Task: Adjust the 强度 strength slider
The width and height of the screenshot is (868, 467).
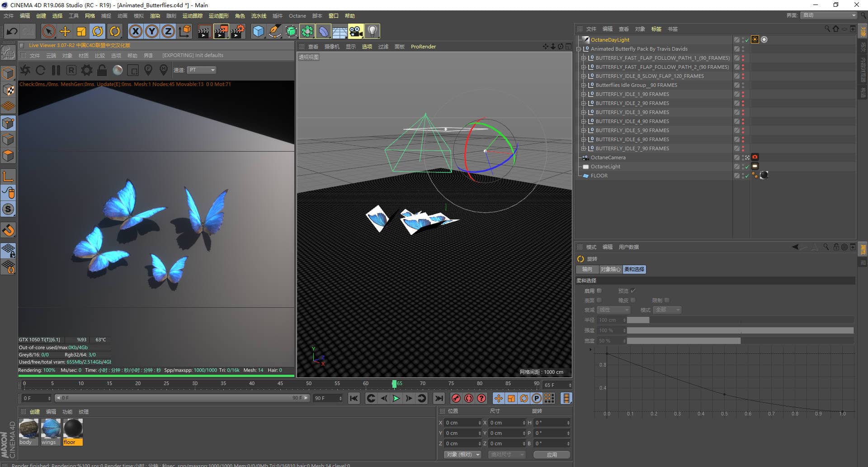Action: click(740, 330)
